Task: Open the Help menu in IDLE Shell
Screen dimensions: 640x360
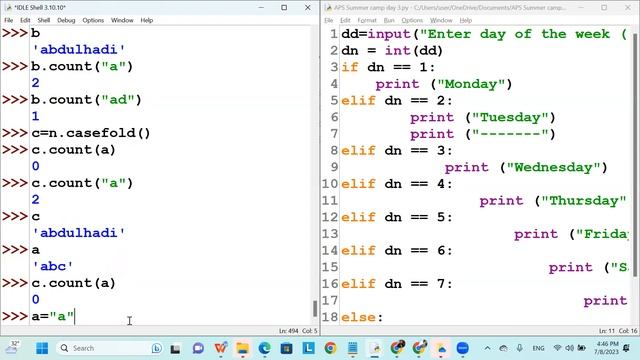Action: 147,20
